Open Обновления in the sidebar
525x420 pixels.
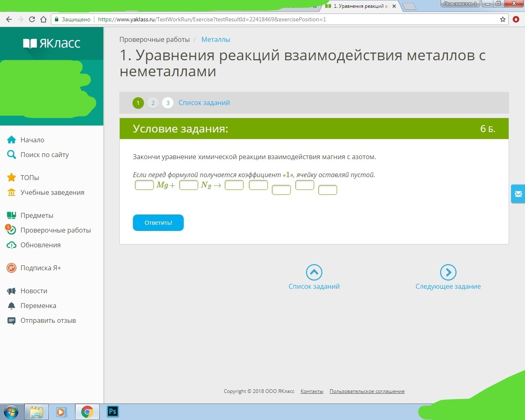41,245
